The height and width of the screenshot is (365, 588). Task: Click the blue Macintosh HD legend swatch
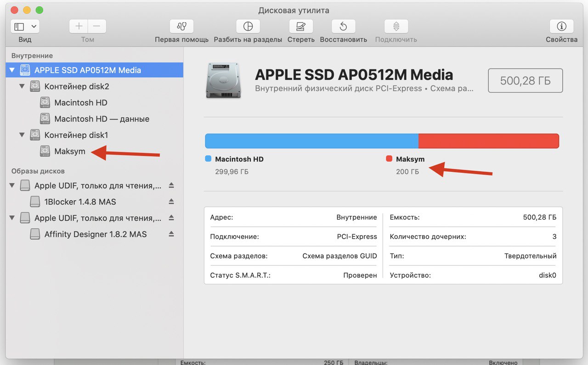point(208,159)
